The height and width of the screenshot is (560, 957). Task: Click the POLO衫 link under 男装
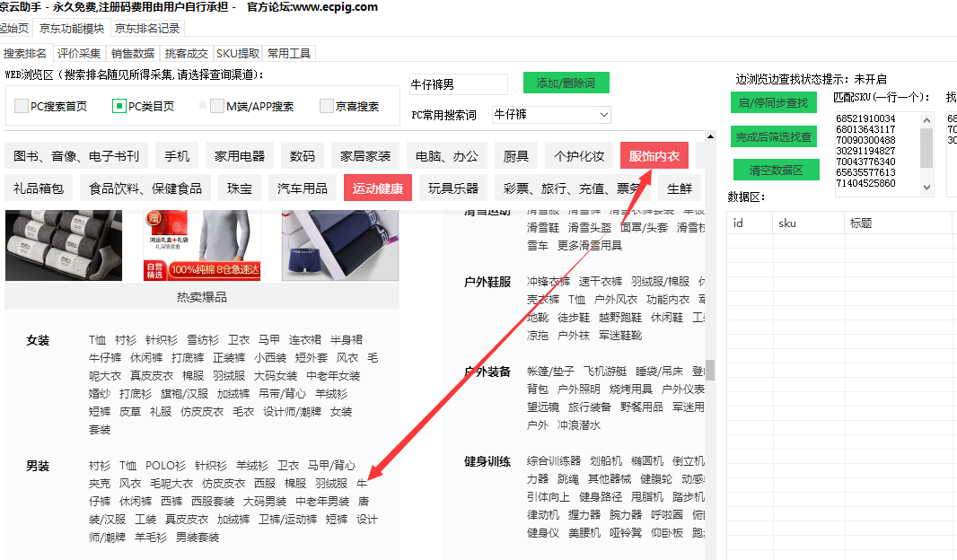(165, 466)
